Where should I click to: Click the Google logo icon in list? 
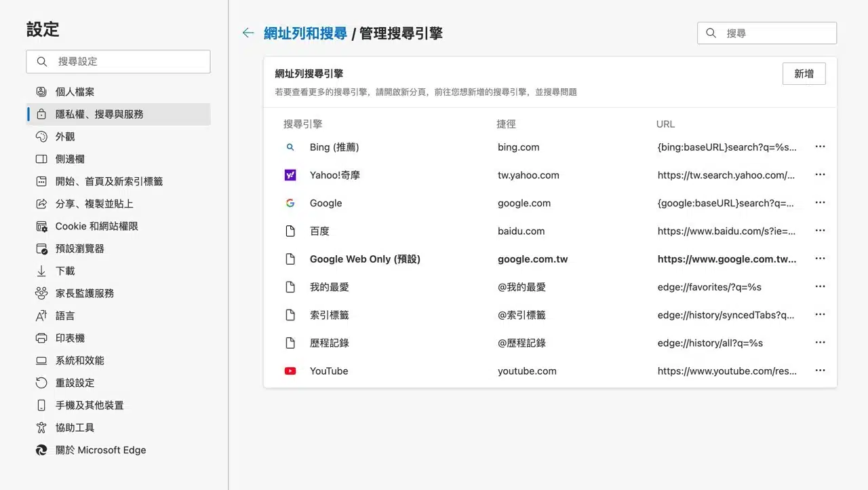coord(290,203)
